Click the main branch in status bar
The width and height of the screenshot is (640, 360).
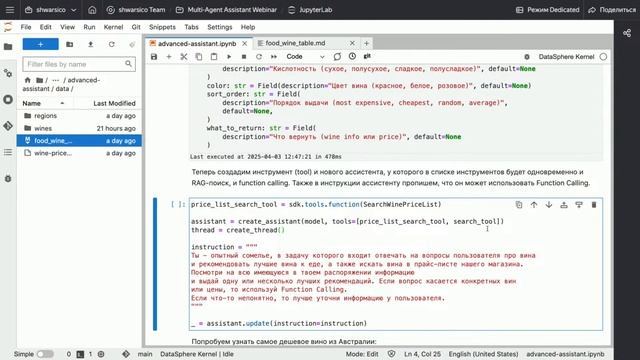[144, 354]
